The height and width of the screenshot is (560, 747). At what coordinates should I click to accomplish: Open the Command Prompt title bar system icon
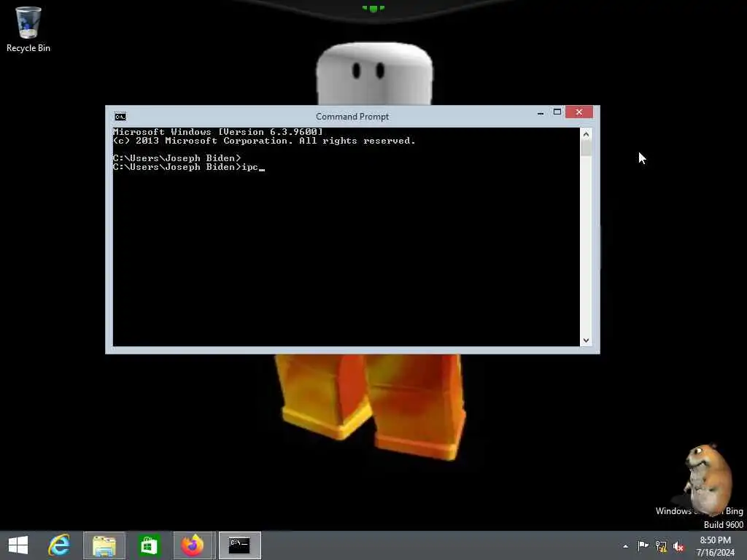(120, 117)
